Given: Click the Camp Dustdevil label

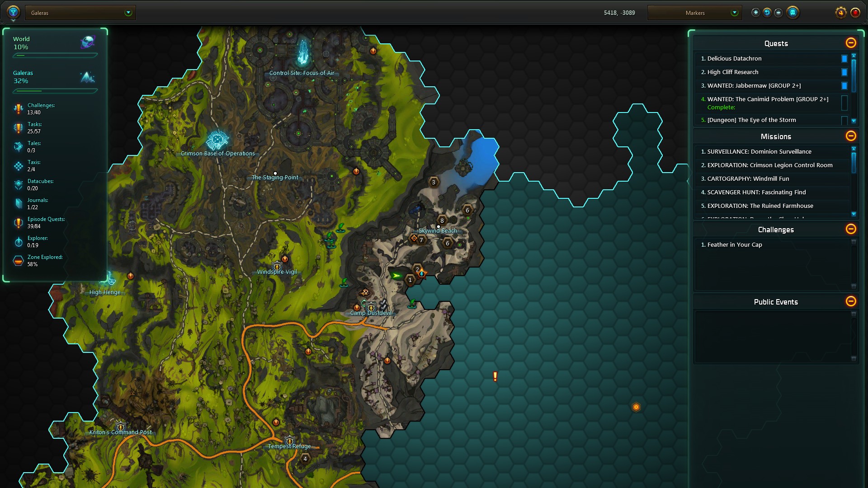Looking at the screenshot, I should (371, 313).
